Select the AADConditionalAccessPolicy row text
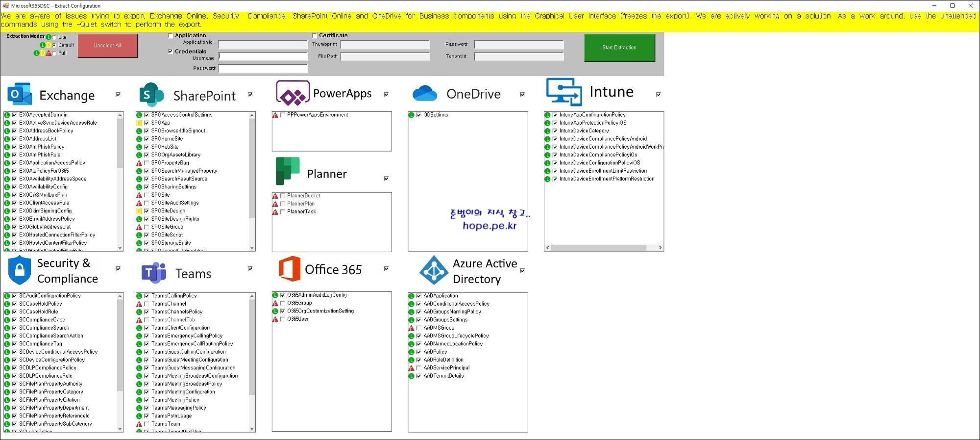The height and width of the screenshot is (440, 980). click(x=457, y=304)
